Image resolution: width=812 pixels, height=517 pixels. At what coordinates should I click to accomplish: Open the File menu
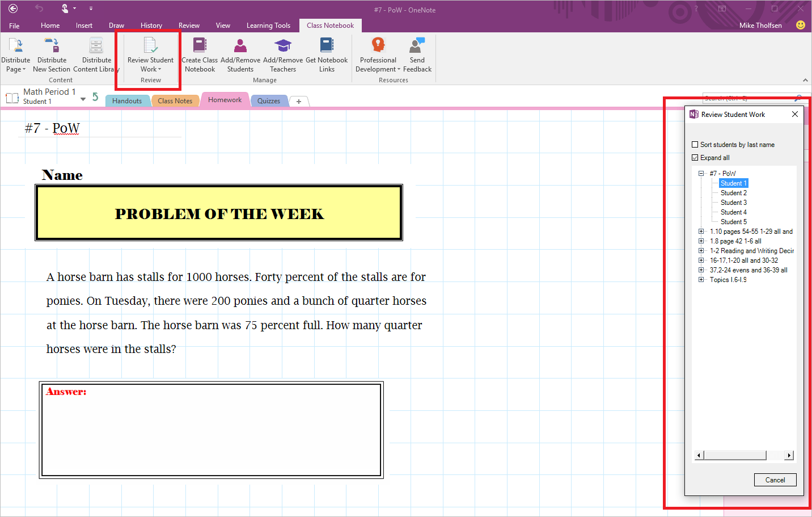[x=14, y=26]
